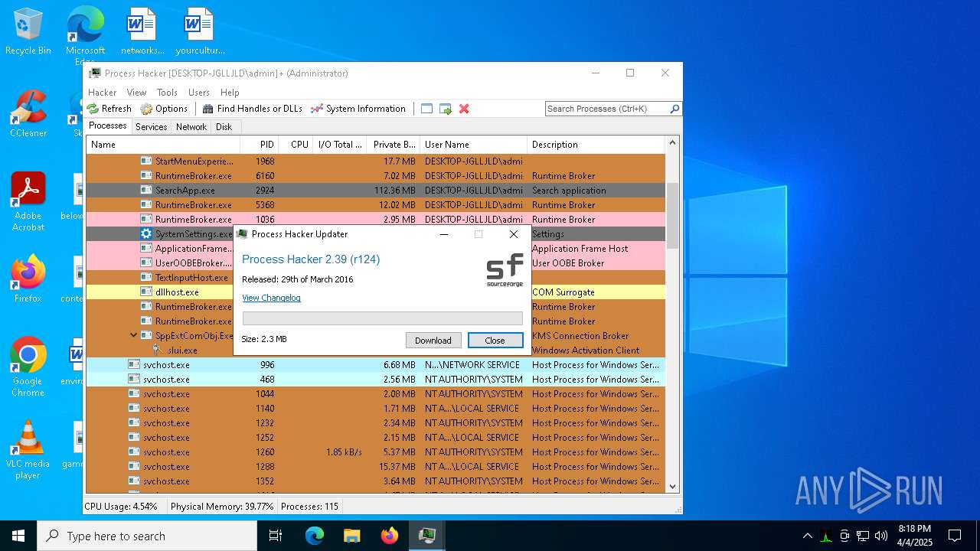Select StartMenuExperie... process row
The height and width of the screenshot is (551, 980).
tap(375, 161)
